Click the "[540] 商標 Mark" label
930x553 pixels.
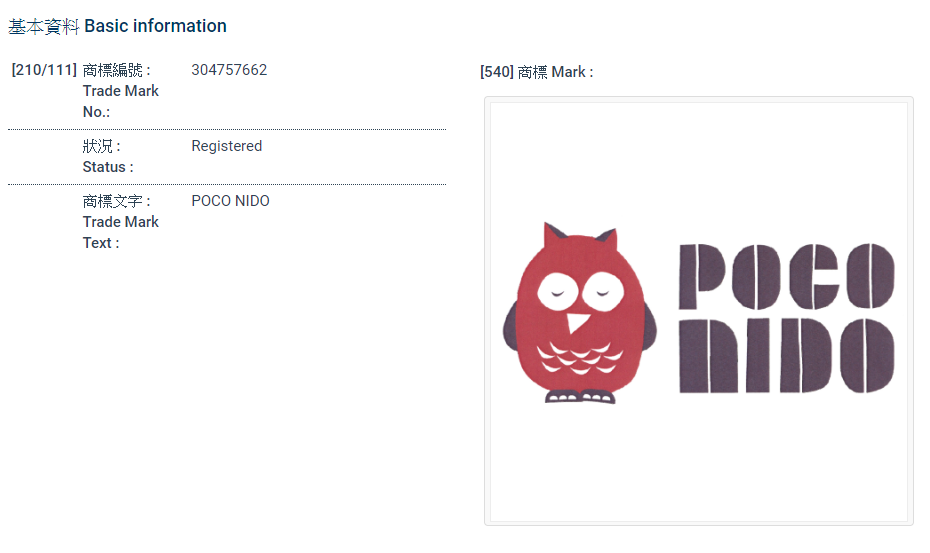click(536, 72)
